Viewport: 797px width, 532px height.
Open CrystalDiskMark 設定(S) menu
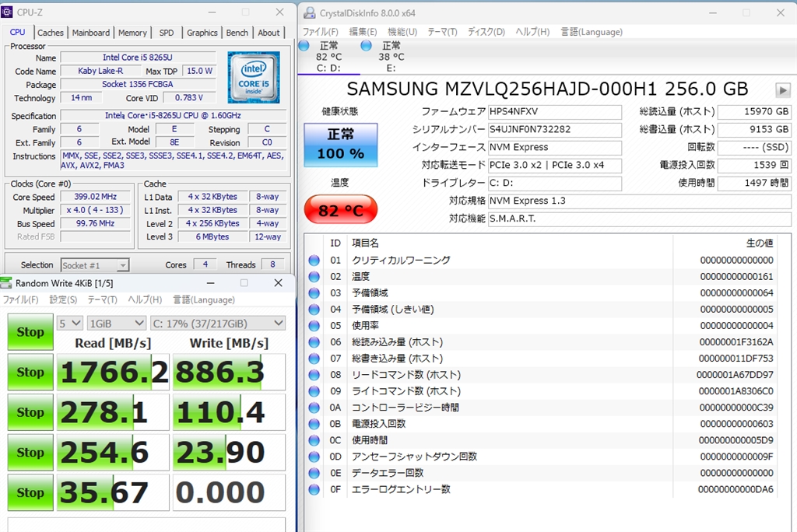click(x=63, y=299)
